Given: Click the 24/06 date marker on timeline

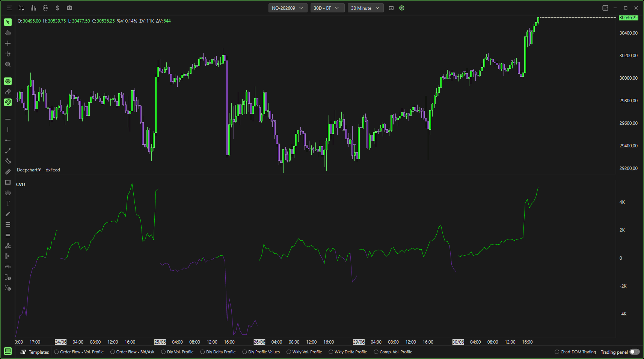Looking at the screenshot, I should coord(61,342).
